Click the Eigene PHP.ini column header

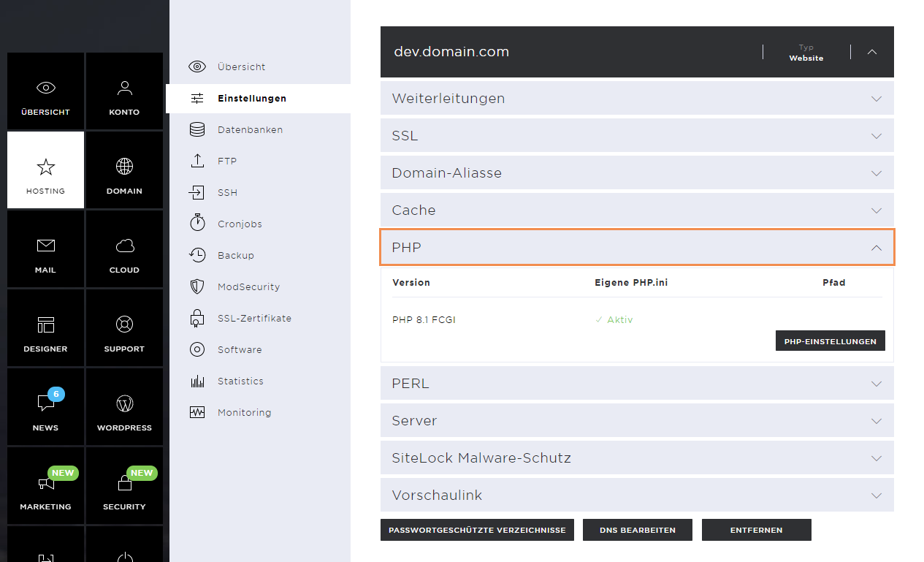(631, 282)
